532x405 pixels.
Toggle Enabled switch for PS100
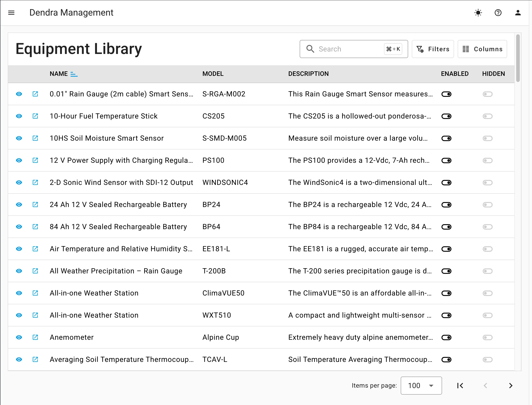pyautogui.click(x=446, y=161)
